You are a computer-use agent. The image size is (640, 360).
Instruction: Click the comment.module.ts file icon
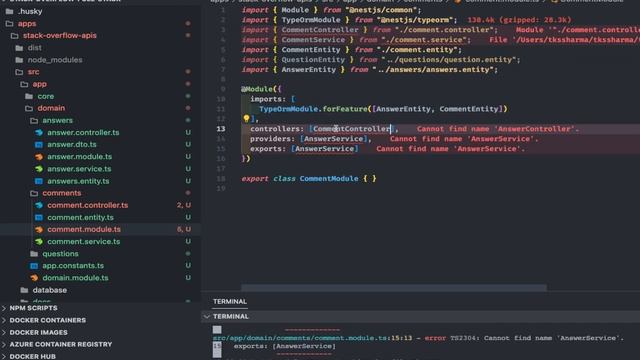[39, 229]
